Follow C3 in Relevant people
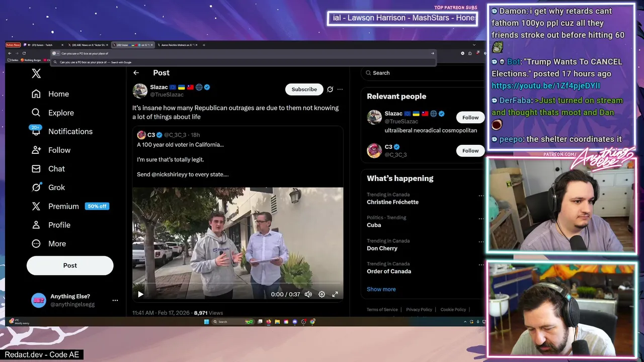This screenshot has height=362, width=644. pyautogui.click(x=470, y=151)
